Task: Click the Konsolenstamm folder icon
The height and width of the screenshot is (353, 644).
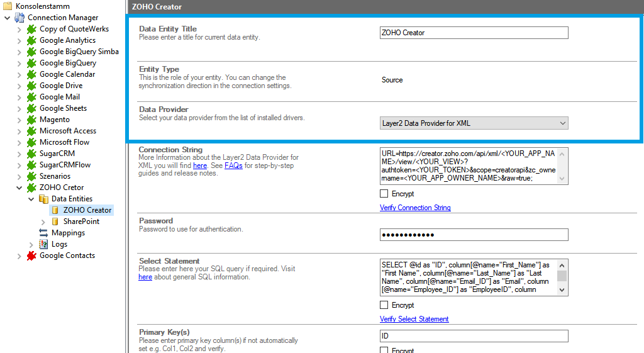Action: (8, 6)
